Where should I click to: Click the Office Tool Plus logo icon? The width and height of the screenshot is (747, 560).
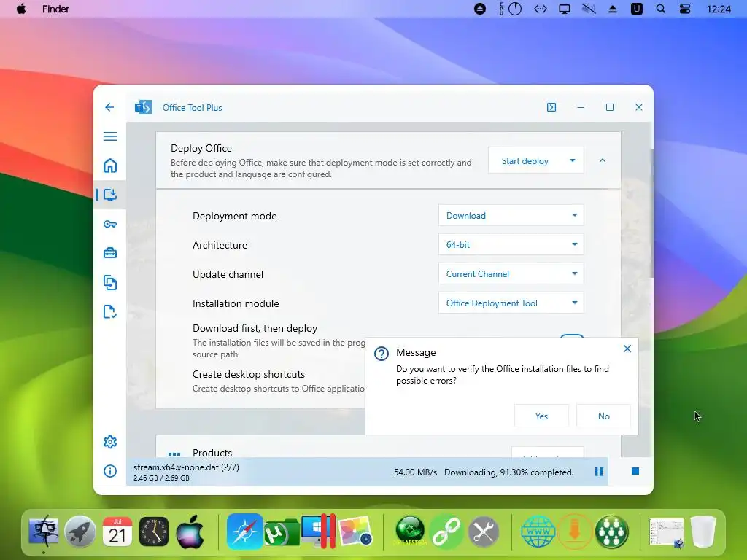click(143, 107)
